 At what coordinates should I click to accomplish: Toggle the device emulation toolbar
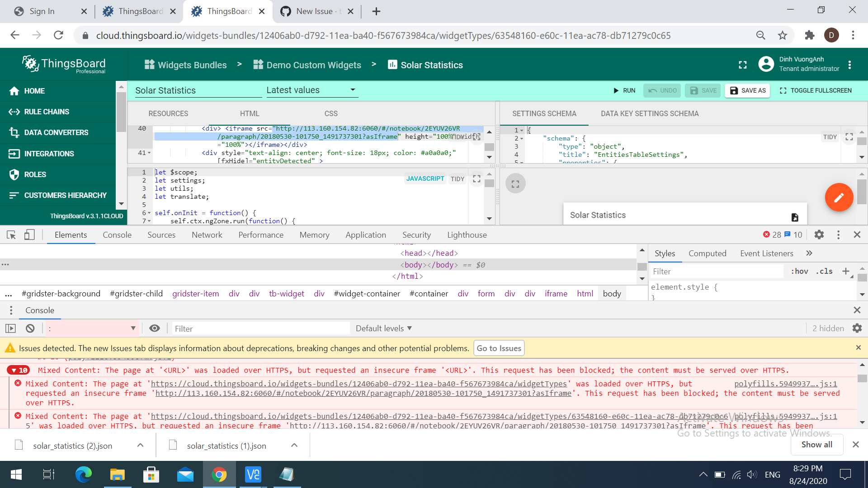(x=29, y=235)
